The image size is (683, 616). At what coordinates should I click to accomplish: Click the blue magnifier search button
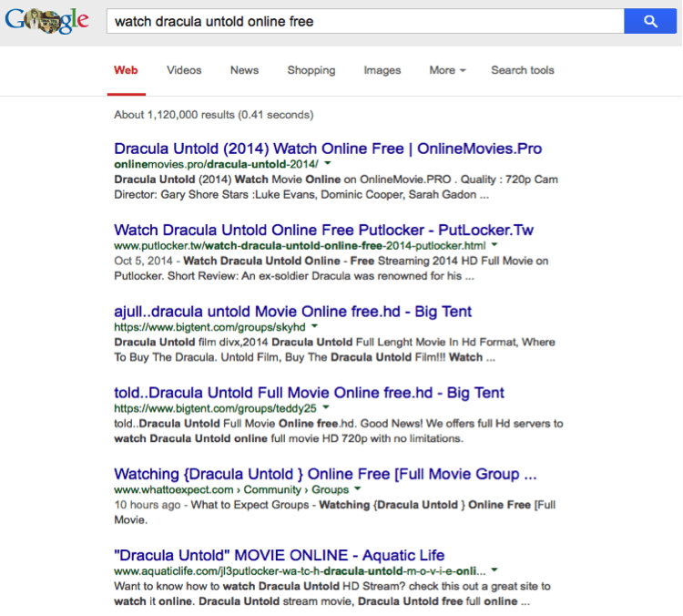tap(650, 21)
